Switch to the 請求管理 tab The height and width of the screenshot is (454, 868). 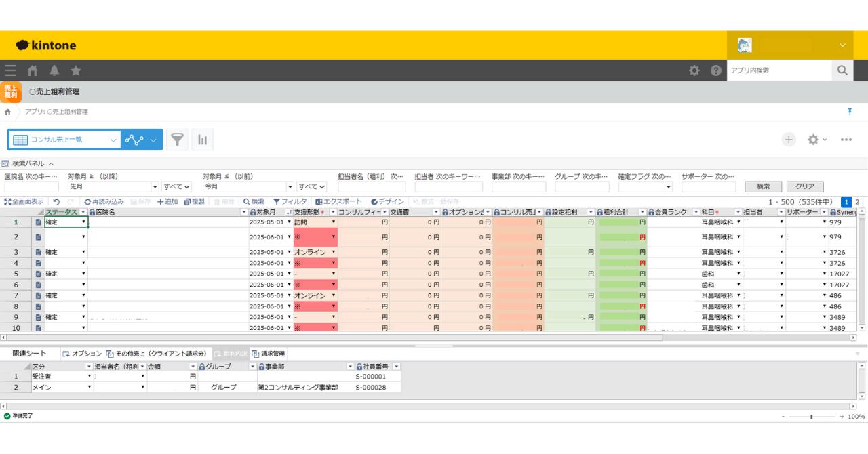pyautogui.click(x=269, y=354)
